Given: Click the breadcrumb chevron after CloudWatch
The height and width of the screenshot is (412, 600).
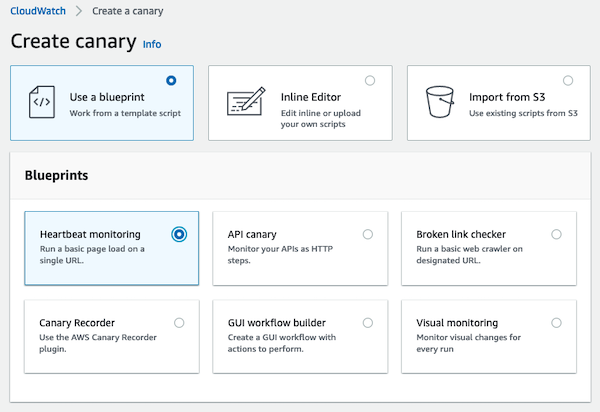Looking at the screenshot, I should pos(79,11).
